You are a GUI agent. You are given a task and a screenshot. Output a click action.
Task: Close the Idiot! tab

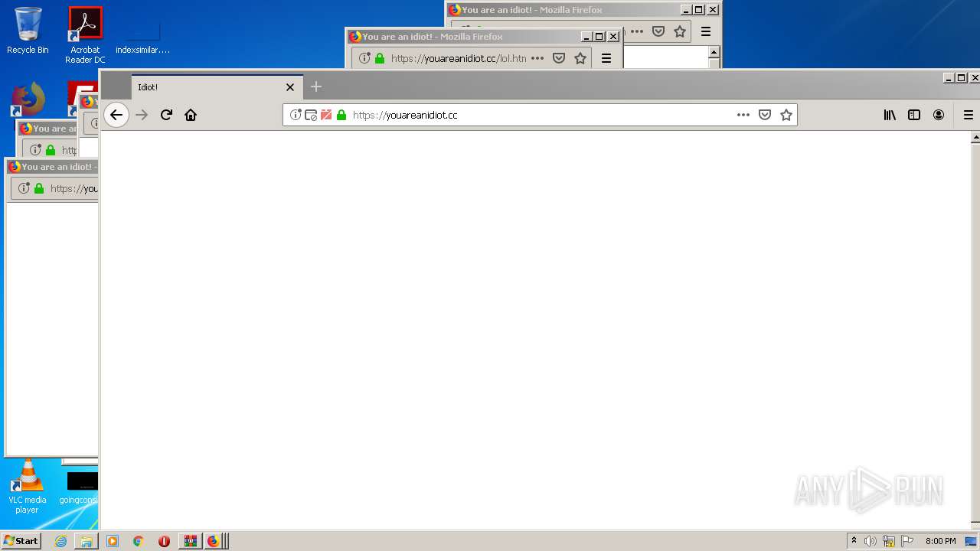coord(290,87)
